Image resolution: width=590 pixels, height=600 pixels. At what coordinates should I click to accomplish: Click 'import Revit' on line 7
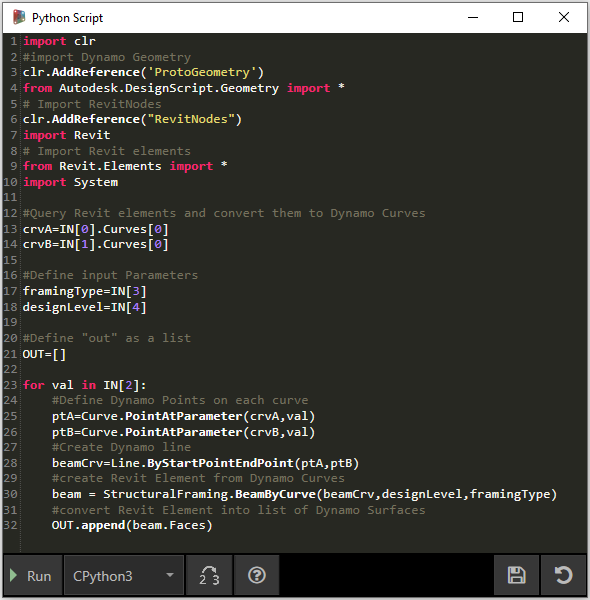tap(67, 135)
